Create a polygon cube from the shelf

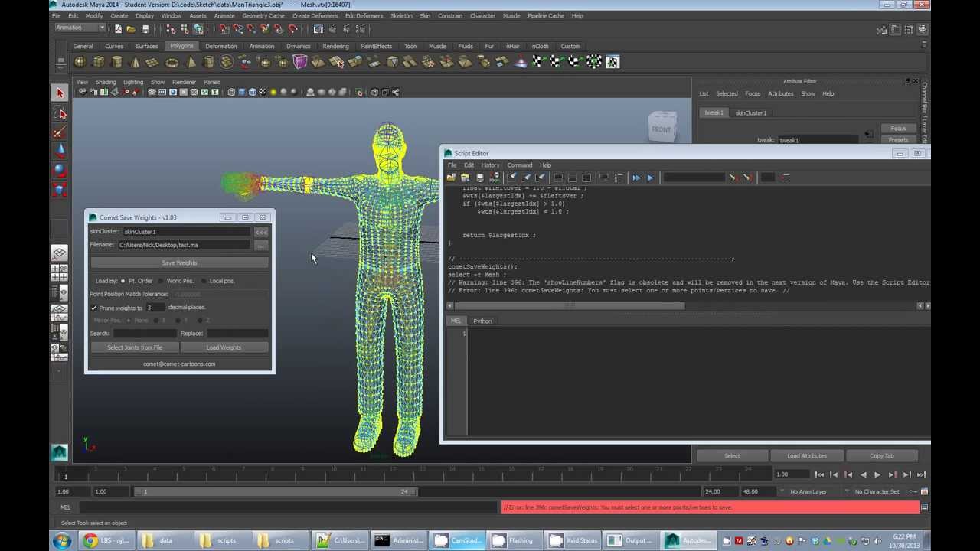pos(99,62)
